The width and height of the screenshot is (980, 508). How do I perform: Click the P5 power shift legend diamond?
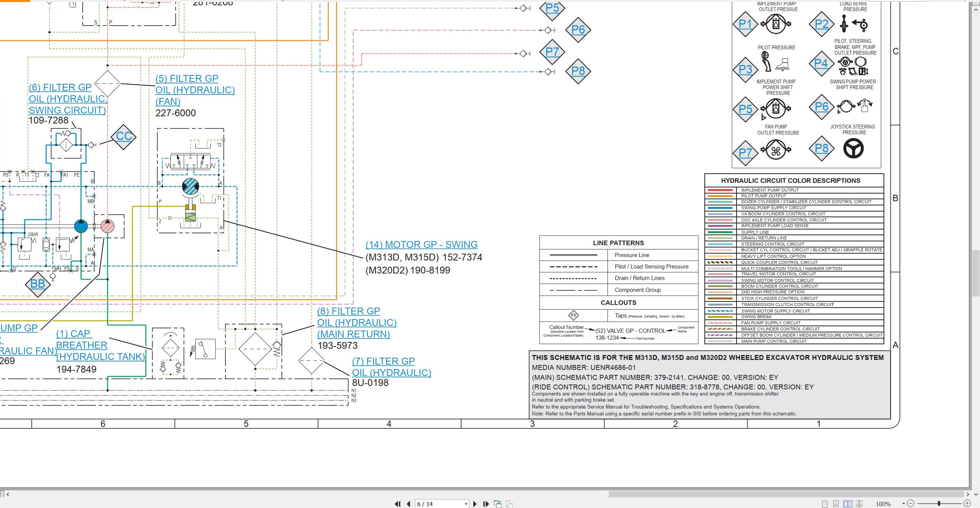point(745,109)
